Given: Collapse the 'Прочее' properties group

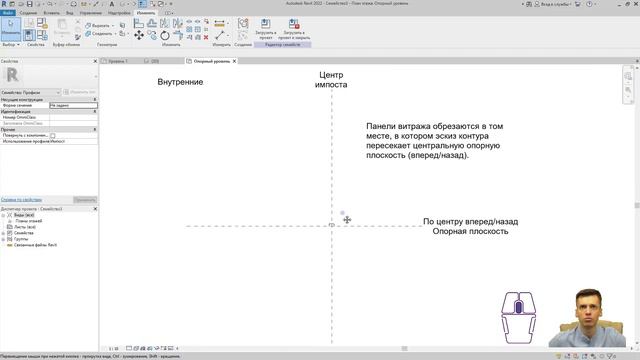Looking at the screenshot, I should click(95, 129).
